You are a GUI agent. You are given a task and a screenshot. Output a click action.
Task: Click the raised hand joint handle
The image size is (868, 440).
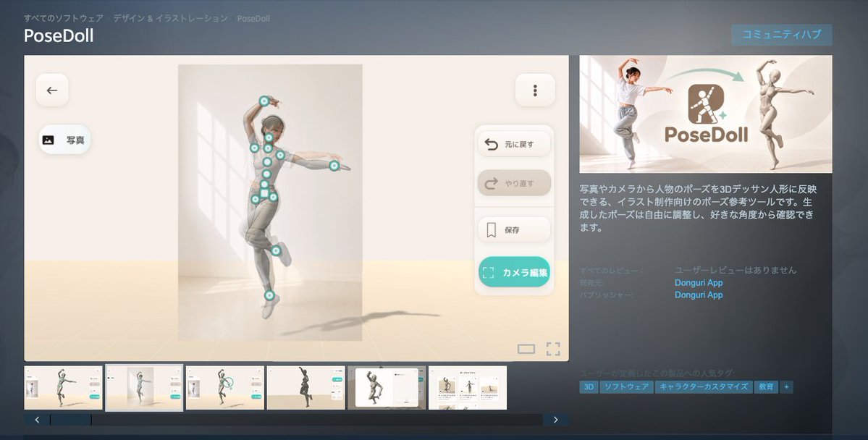pos(264,101)
